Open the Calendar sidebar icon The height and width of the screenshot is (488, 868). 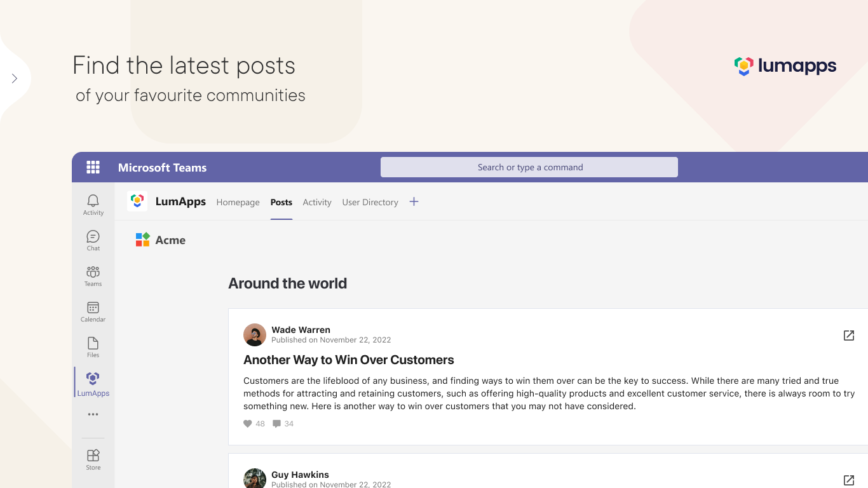click(93, 311)
